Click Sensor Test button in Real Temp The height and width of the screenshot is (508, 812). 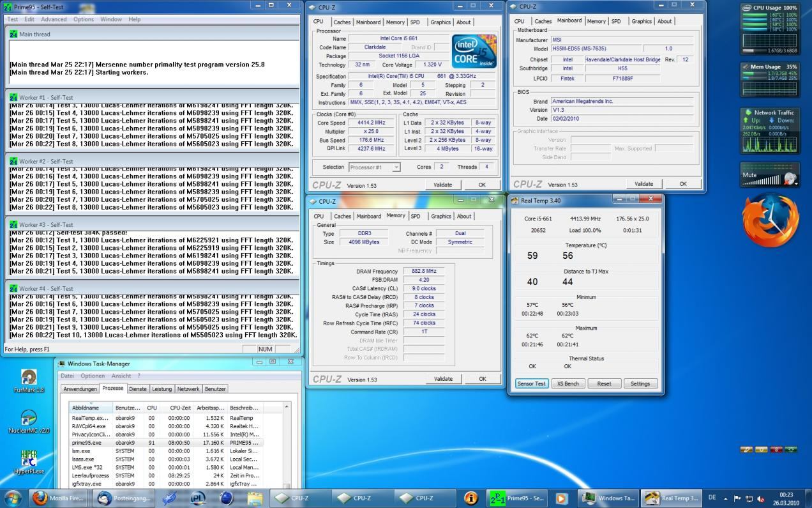pyautogui.click(x=531, y=383)
